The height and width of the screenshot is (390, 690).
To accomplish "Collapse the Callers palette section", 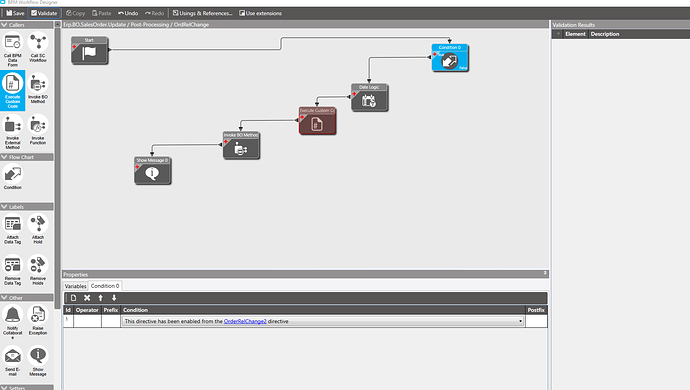I will [4, 25].
